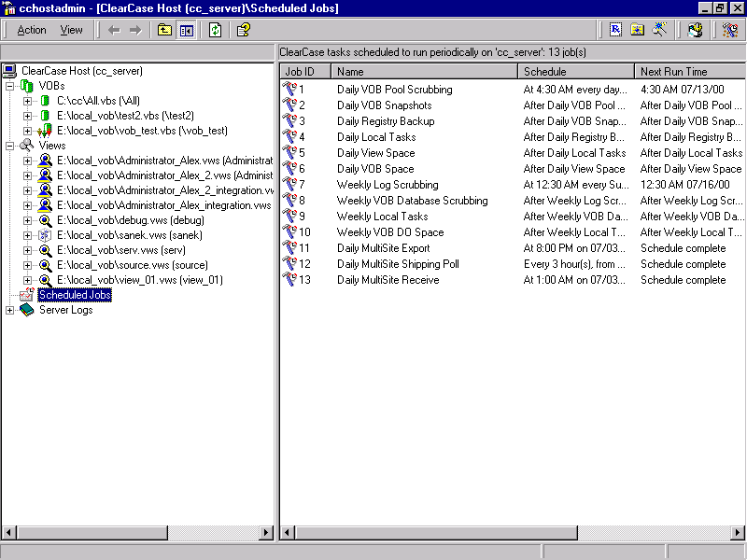Refresh the view with the green arrows icon
Viewport: 747px width, 560px height.
pyautogui.click(x=216, y=31)
